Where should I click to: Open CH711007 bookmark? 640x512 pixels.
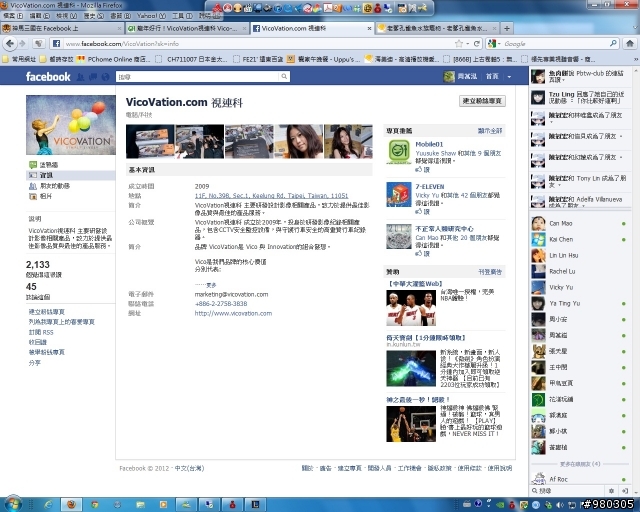(x=192, y=59)
